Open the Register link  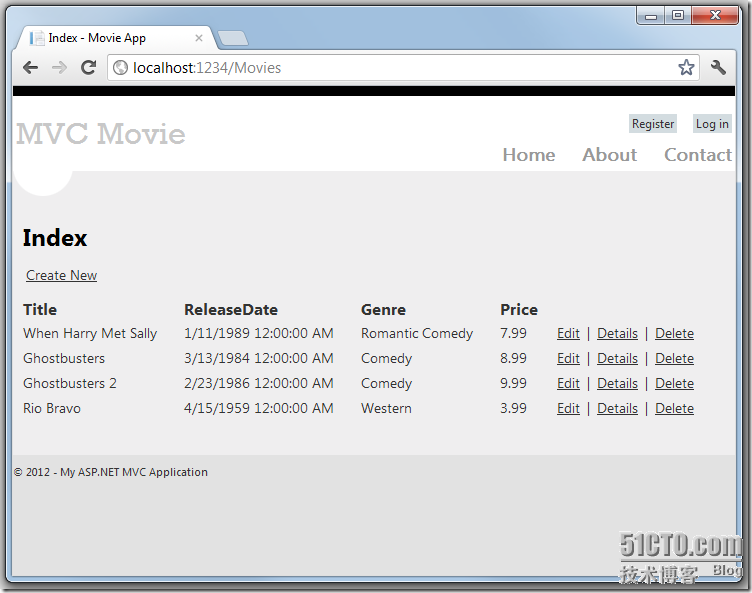[x=653, y=124]
